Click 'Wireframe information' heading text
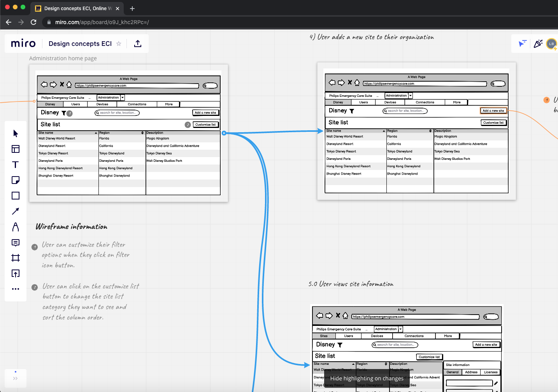 pyautogui.click(x=72, y=226)
